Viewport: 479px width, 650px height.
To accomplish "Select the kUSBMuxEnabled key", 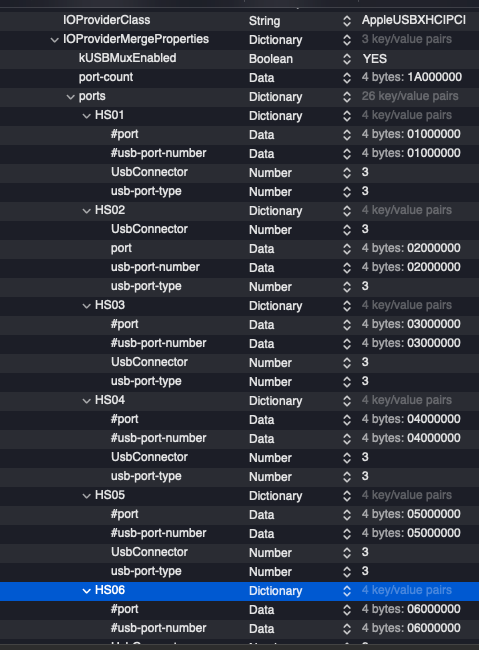I will [127, 58].
